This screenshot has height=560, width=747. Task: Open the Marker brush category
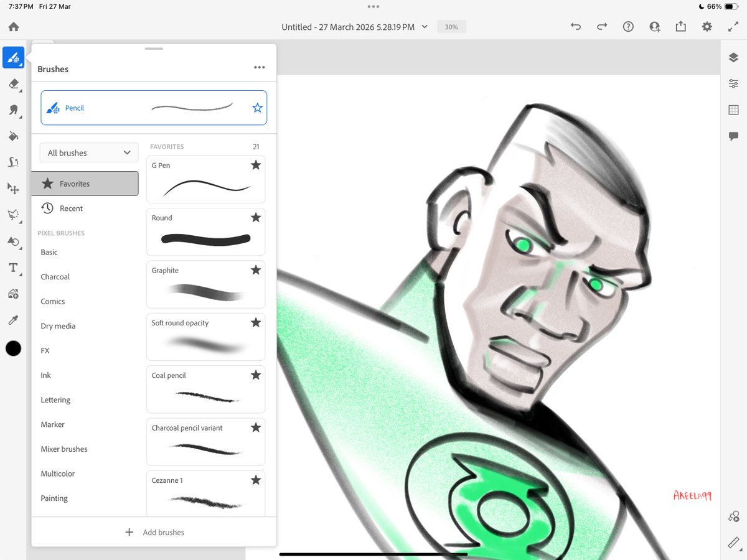coord(53,424)
